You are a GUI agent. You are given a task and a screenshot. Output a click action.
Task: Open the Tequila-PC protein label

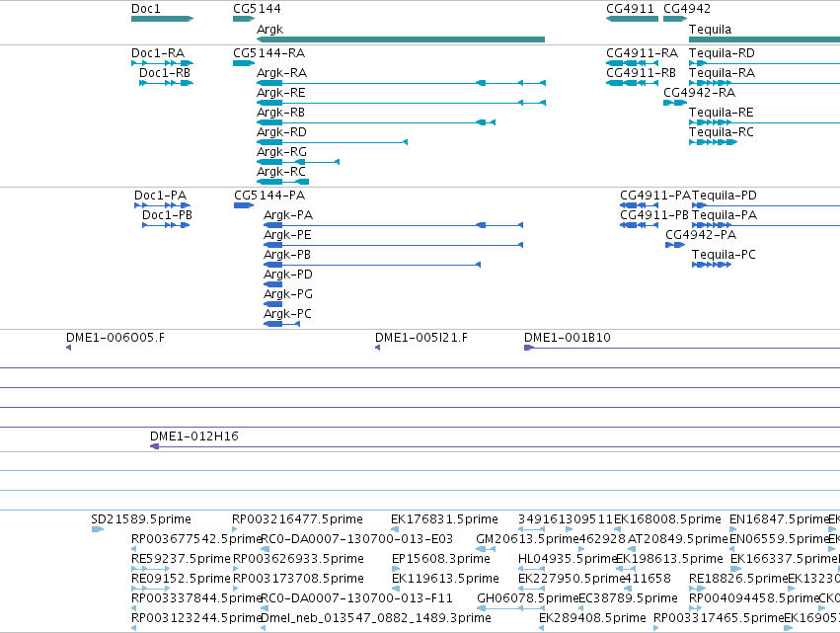click(x=724, y=255)
